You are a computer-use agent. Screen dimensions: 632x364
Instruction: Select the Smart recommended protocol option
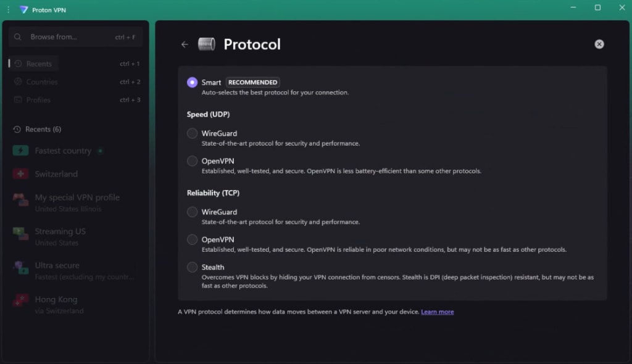point(193,82)
